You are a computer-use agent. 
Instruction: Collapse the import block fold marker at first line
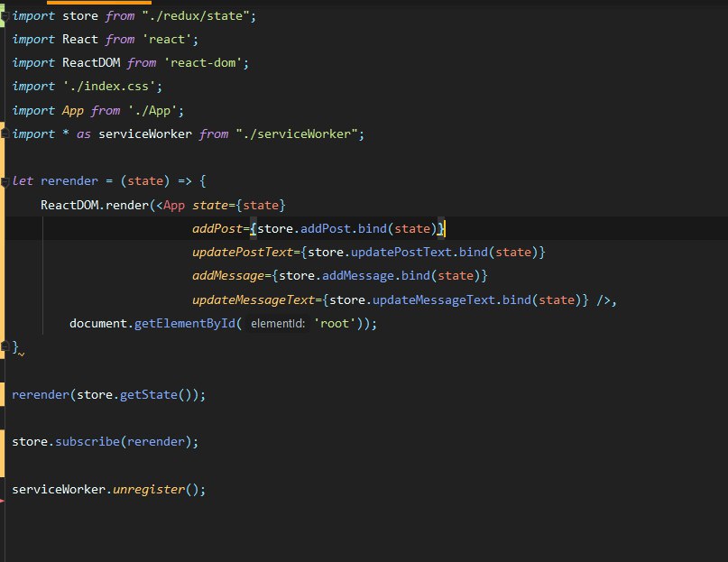(5, 17)
